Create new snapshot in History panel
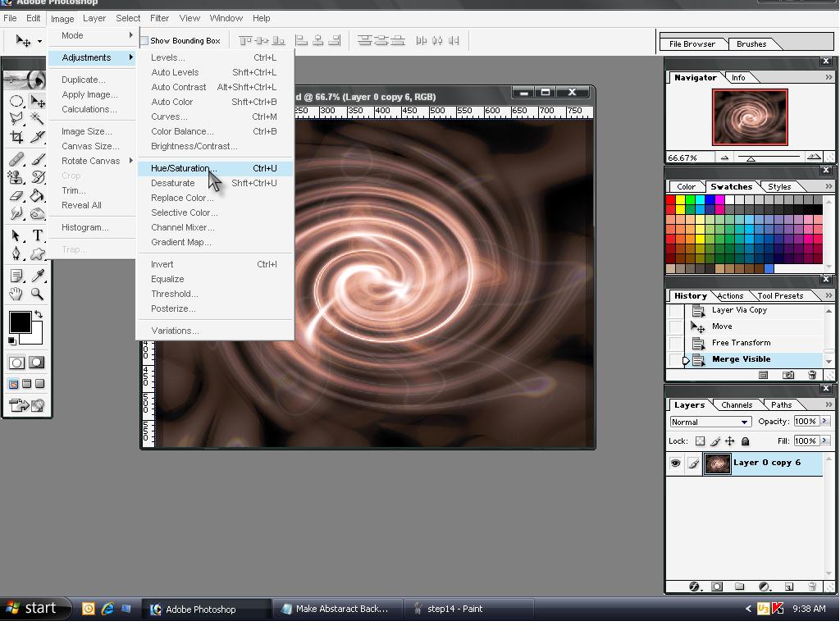This screenshot has height=630, width=840. [788, 375]
